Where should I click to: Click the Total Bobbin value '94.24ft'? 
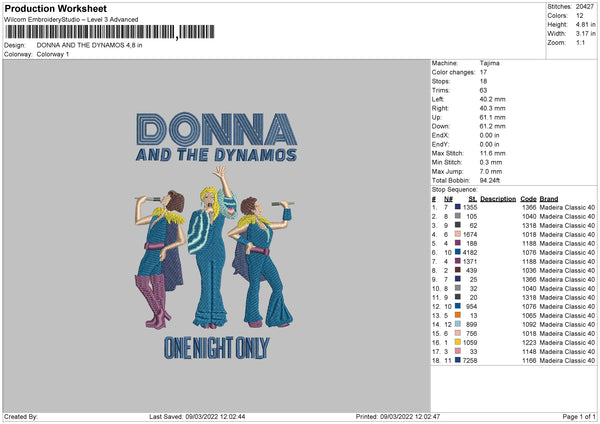pyautogui.click(x=490, y=180)
